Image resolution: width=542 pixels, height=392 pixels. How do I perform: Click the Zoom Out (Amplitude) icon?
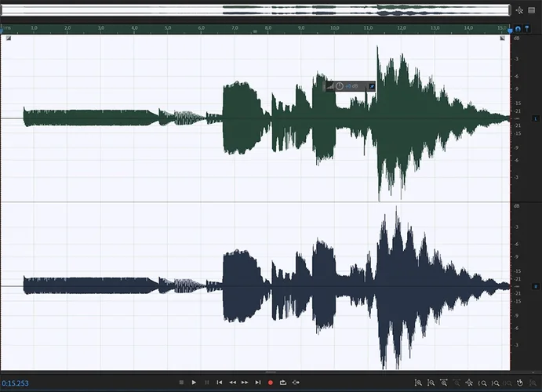tap(431, 383)
